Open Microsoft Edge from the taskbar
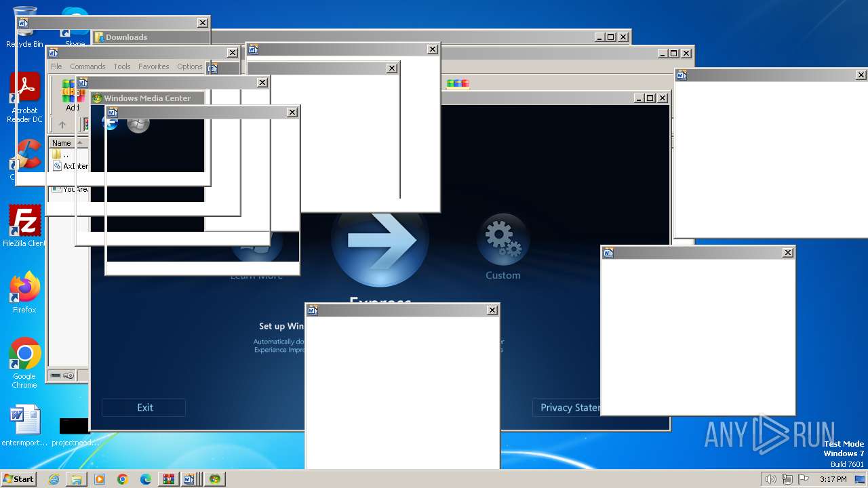 click(146, 479)
